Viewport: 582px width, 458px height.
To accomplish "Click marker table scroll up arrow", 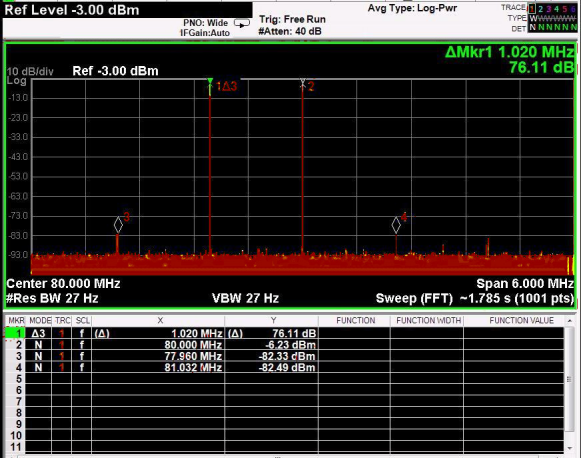I will [569, 320].
